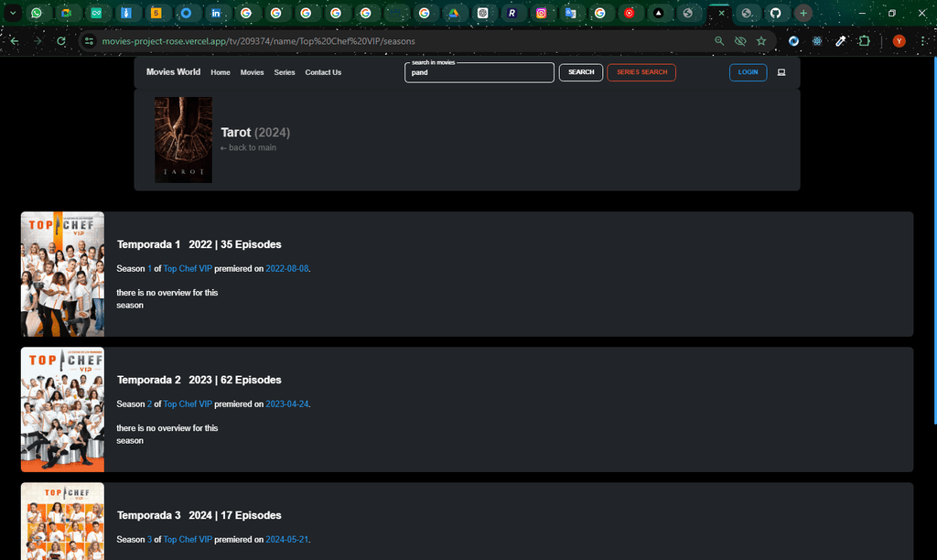Open the LinkedIn browser tab
This screenshot has width=937, height=560.
216,13
